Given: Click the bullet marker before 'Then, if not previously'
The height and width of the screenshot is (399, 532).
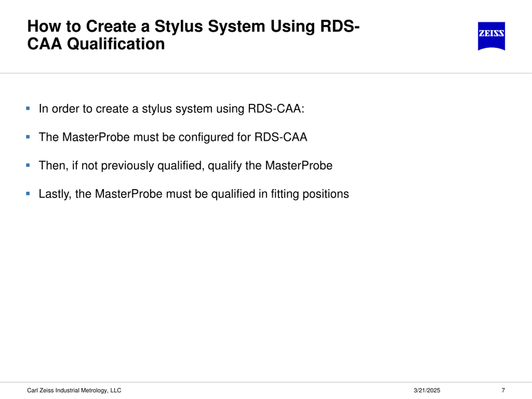Looking at the screenshot, I should pyautogui.click(x=28, y=165).
